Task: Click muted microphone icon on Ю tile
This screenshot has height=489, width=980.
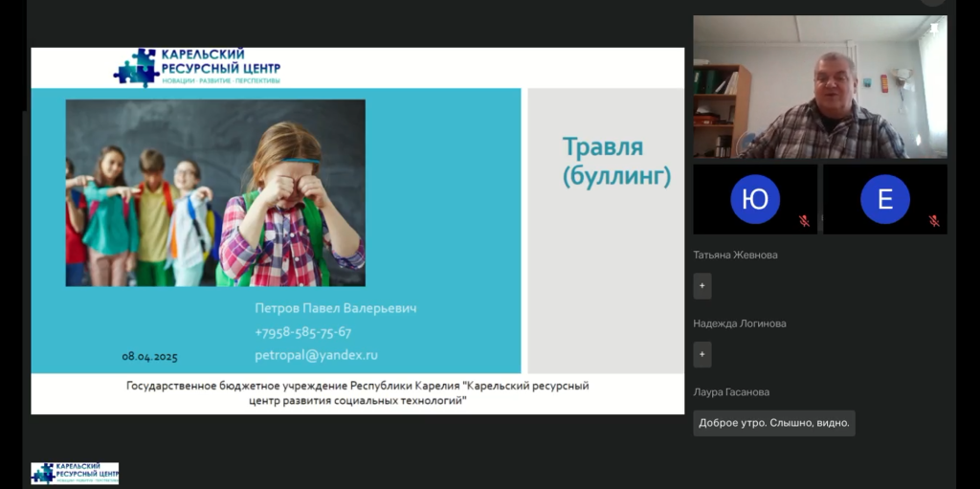Action: point(804,220)
